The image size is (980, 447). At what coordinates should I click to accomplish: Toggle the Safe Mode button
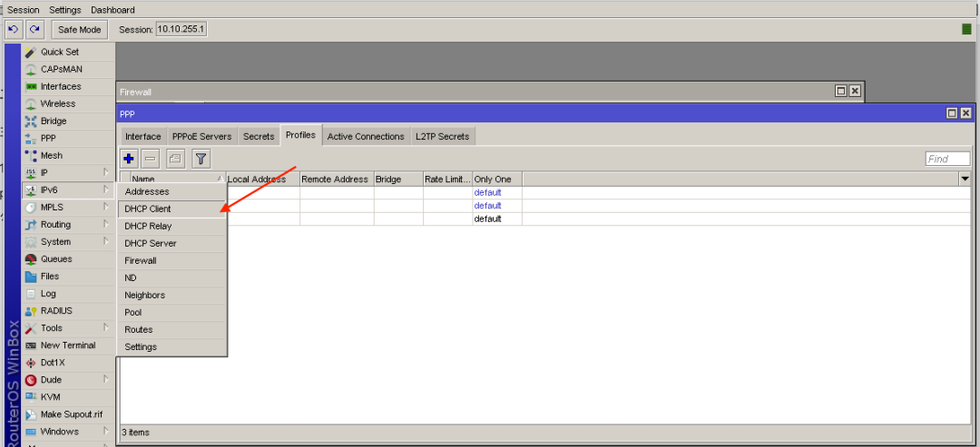tap(80, 29)
